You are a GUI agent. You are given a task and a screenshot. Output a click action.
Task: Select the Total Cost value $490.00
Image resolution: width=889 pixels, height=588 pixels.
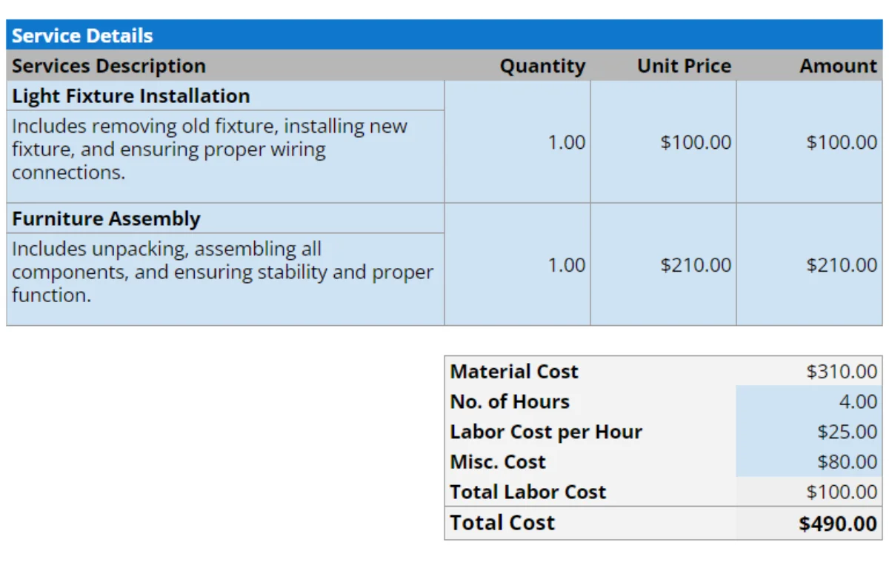[x=838, y=524]
